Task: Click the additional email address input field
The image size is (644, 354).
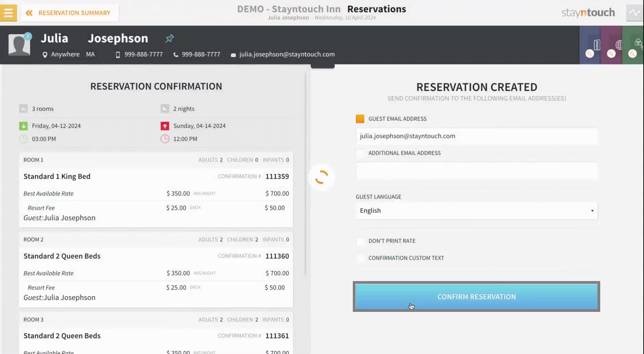Action: 477,170
